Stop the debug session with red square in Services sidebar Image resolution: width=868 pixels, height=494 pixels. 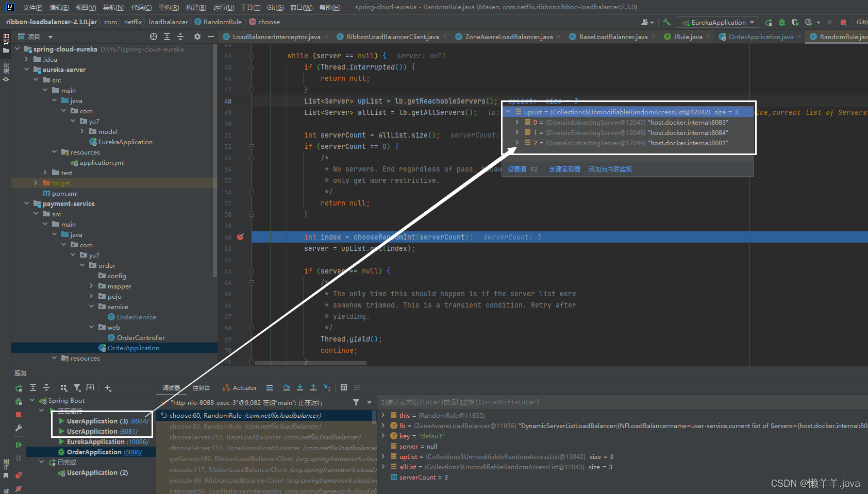click(19, 415)
